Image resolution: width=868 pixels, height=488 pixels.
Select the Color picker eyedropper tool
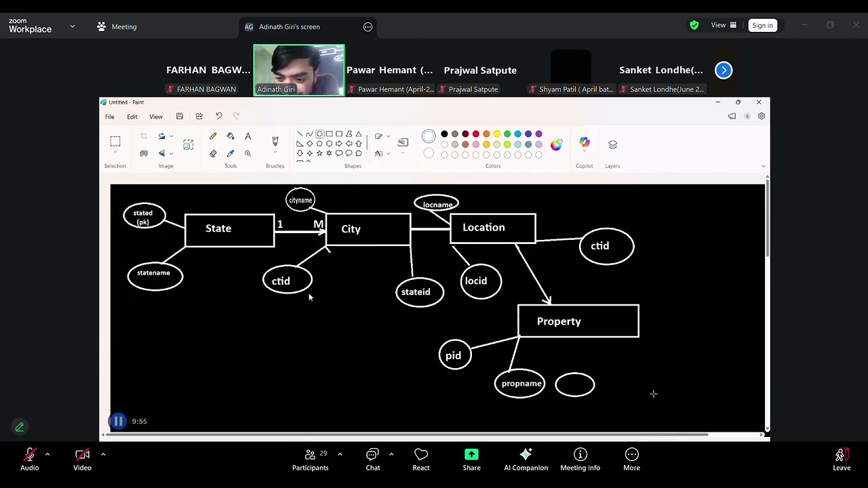231,153
